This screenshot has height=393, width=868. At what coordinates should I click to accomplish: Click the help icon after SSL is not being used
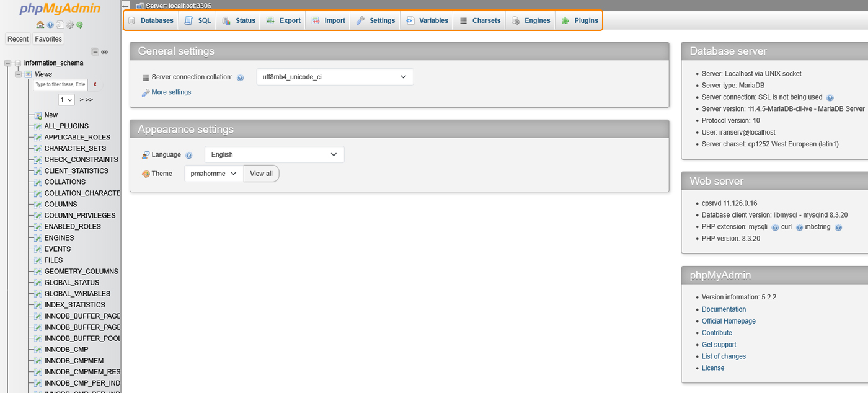pyautogui.click(x=830, y=98)
